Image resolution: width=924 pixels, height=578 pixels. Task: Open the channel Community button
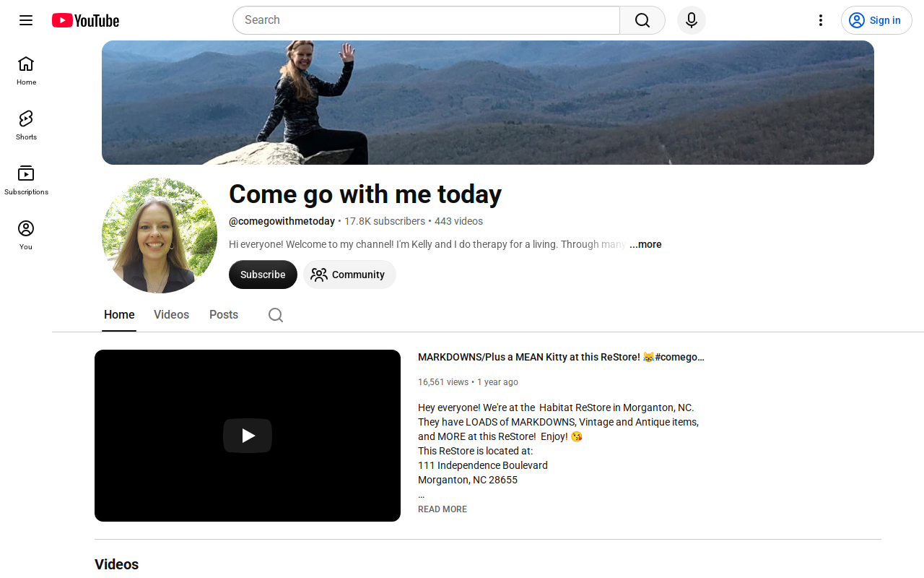tap(349, 275)
